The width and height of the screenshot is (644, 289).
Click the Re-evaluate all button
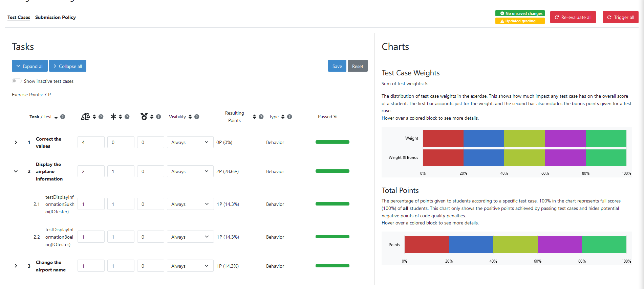[573, 17]
